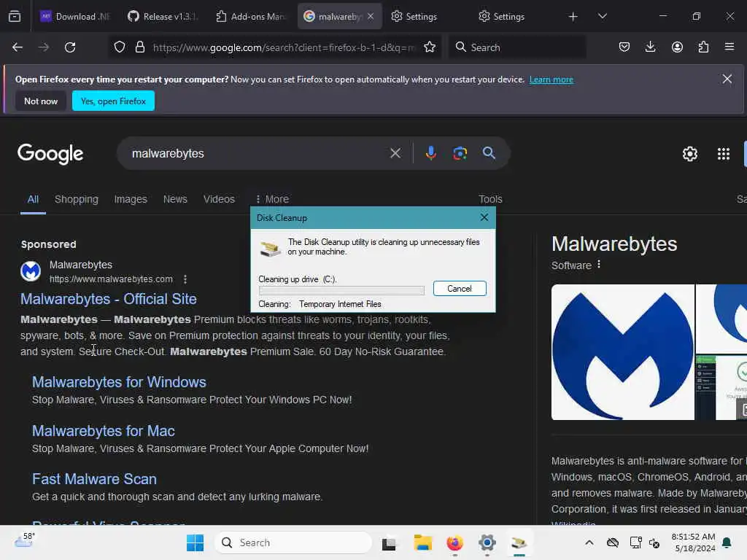
Task: Open the Extensions puzzle icon
Action: [703, 47]
